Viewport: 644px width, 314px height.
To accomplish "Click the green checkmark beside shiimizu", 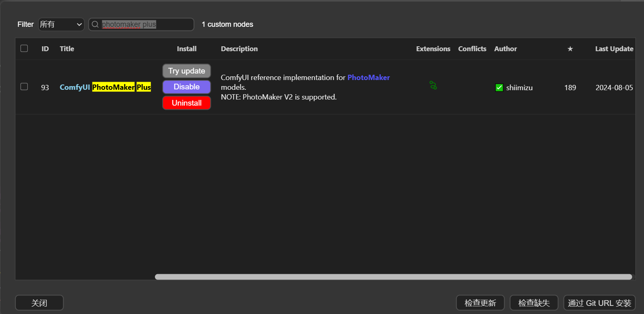I will (499, 87).
